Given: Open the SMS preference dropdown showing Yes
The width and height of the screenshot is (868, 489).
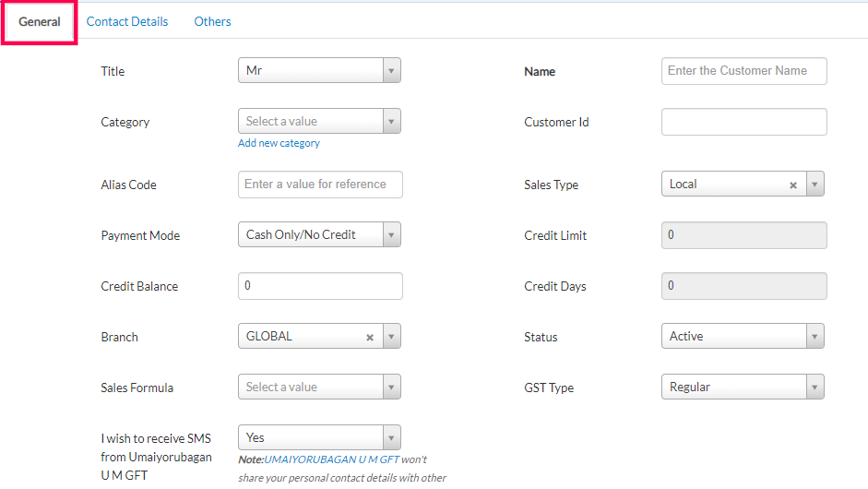Looking at the screenshot, I should 391,438.
